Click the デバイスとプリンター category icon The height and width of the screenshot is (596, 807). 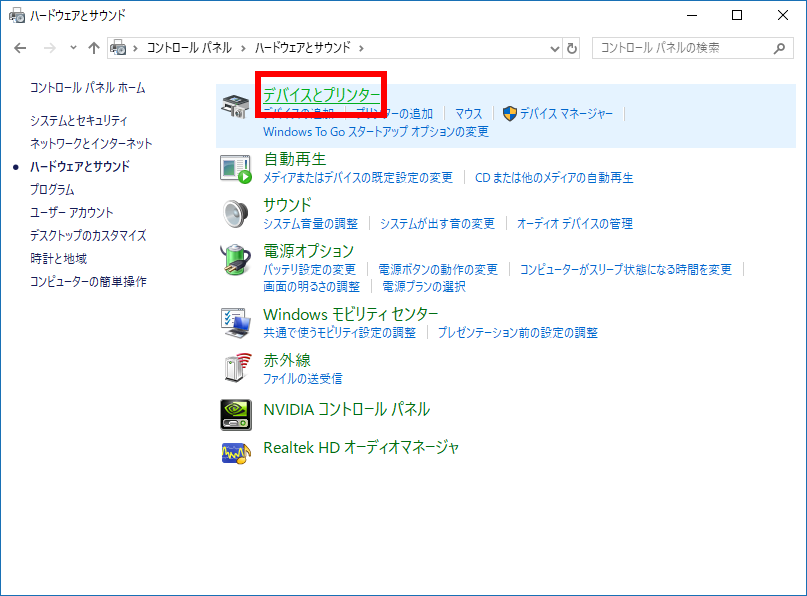(x=236, y=106)
